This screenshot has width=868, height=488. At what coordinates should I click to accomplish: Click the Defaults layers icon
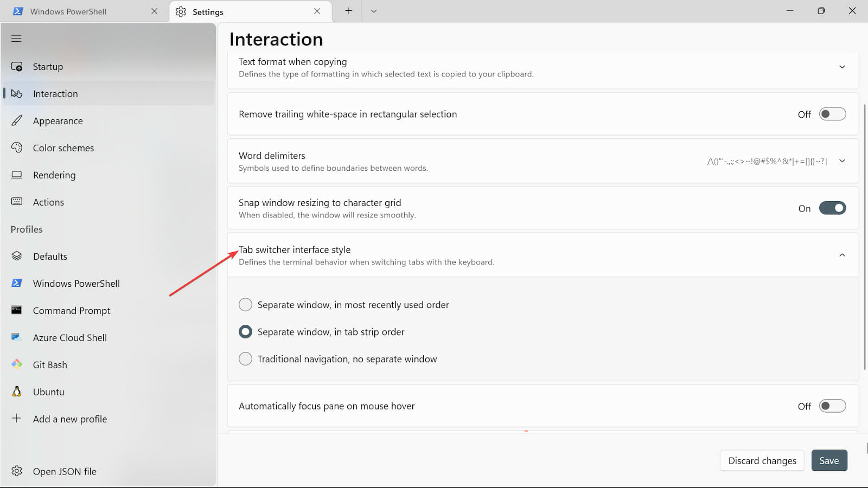coord(17,256)
